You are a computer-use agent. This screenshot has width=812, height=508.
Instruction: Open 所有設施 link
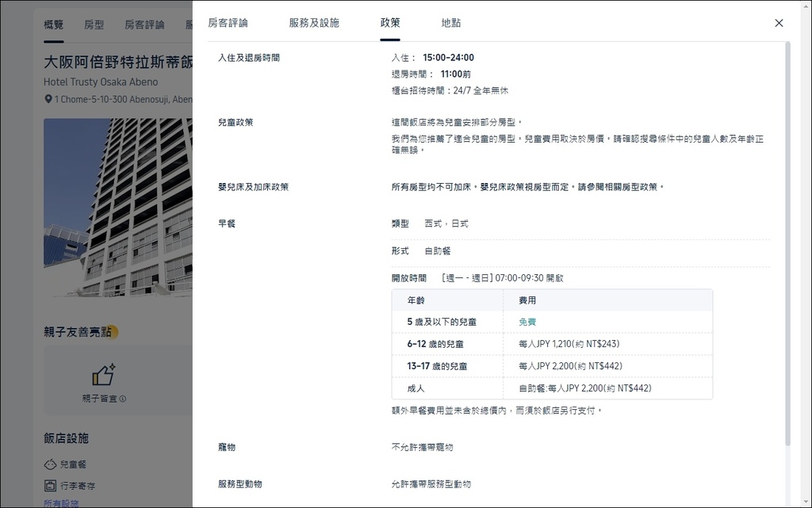coord(61,503)
